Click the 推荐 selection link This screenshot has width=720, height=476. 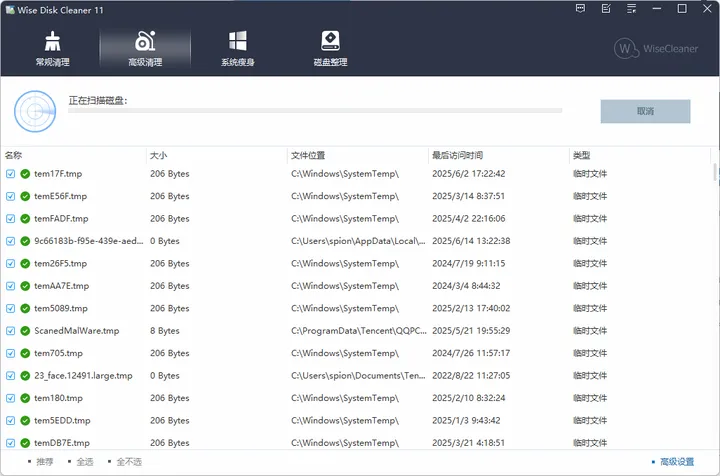(45, 462)
